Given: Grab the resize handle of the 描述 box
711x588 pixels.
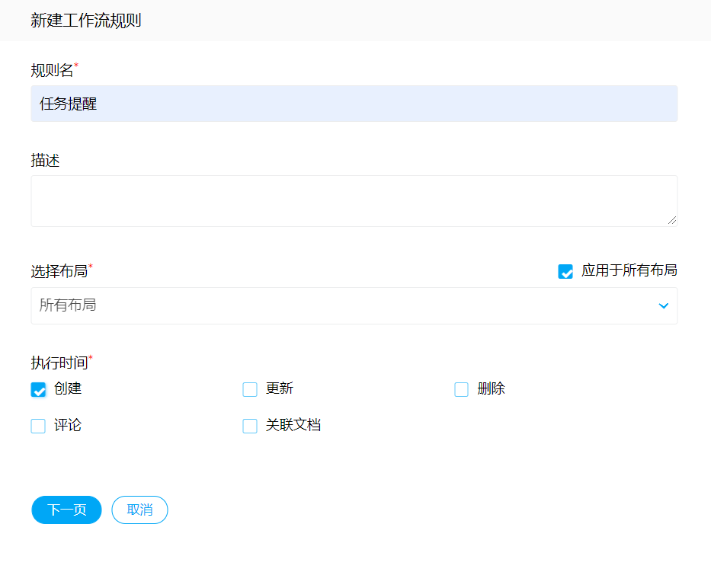Looking at the screenshot, I should point(671,221).
